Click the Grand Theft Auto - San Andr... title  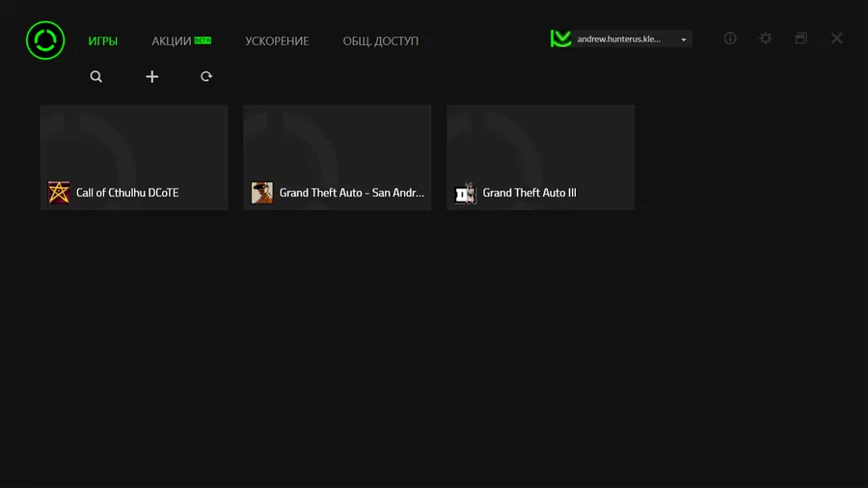351,193
